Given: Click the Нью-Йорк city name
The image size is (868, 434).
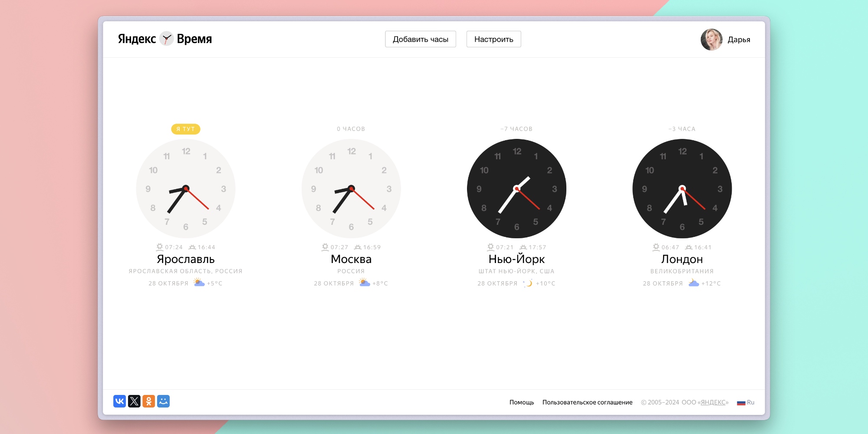Looking at the screenshot, I should pos(516,259).
